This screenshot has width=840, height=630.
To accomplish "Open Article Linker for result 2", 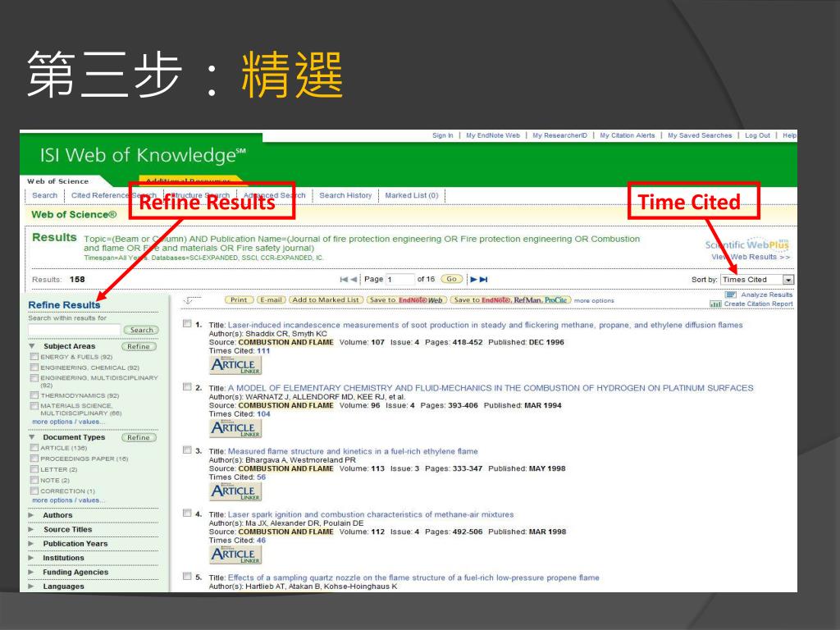I will [x=235, y=428].
